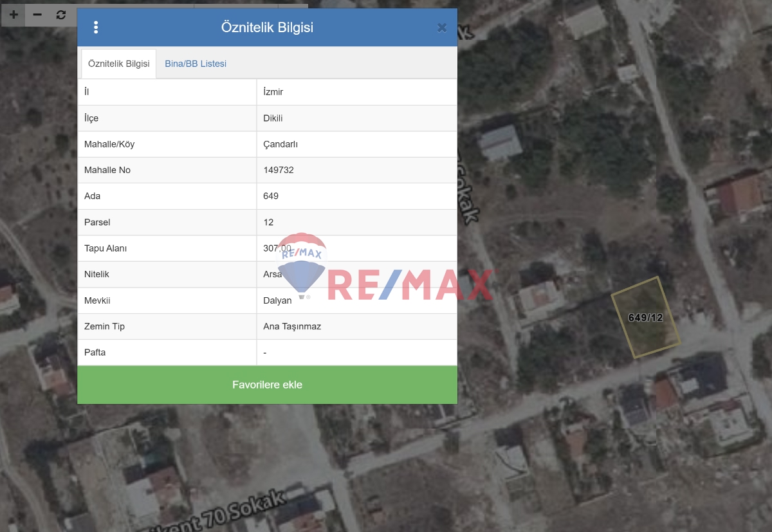
Task: Select the highlighted parcel 649/12 on the map
Action: click(647, 316)
